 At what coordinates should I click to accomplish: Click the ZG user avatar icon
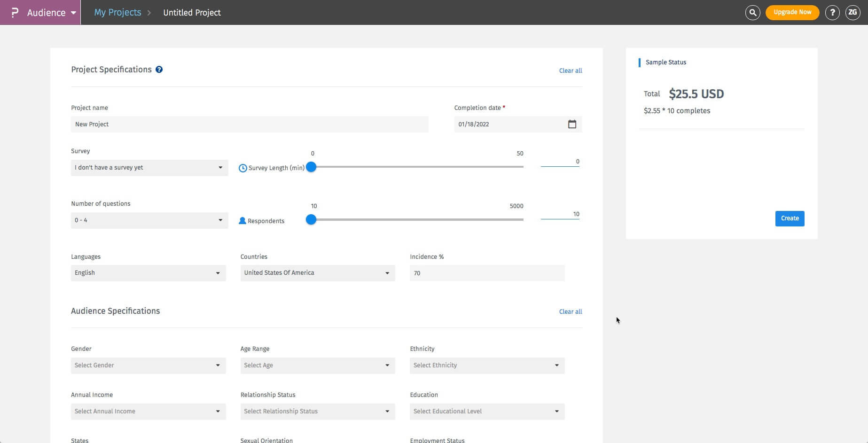point(852,13)
